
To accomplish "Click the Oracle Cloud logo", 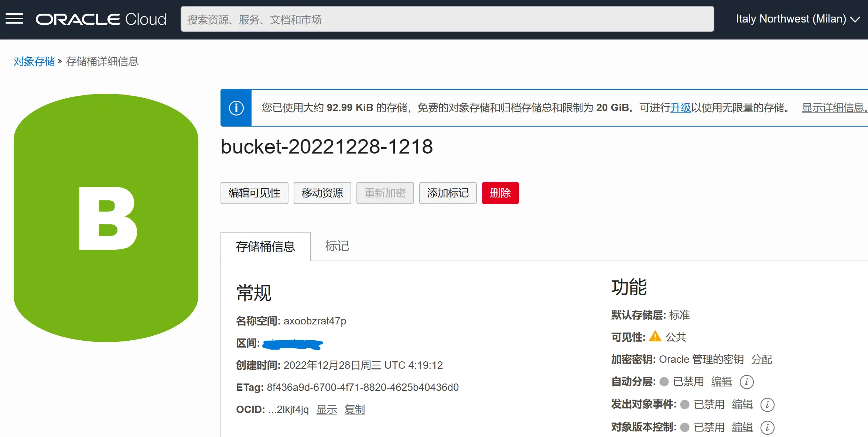I will click(101, 19).
